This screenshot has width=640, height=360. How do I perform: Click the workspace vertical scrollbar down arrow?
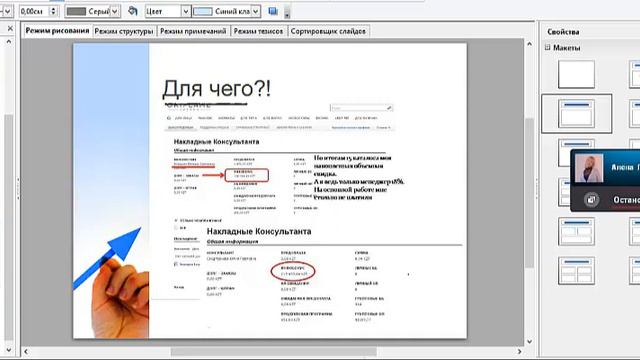point(529,341)
